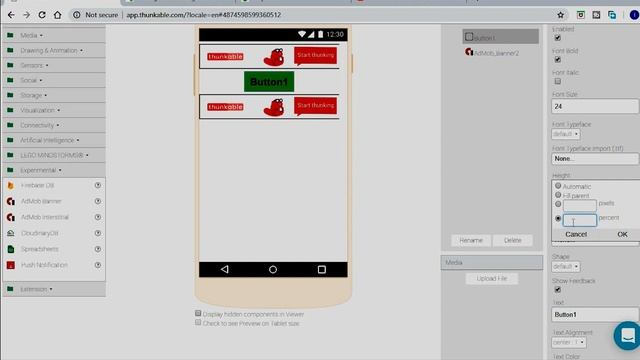The width and height of the screenshot is (640, 360).
Task: Open browser home page icon
Action: click(58, 15)
